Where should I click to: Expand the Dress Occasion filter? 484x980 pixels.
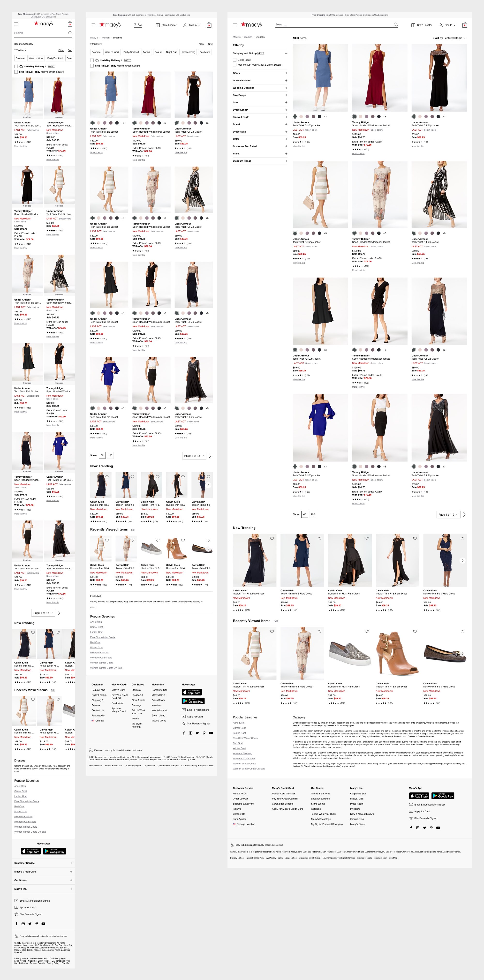point(260,81)
